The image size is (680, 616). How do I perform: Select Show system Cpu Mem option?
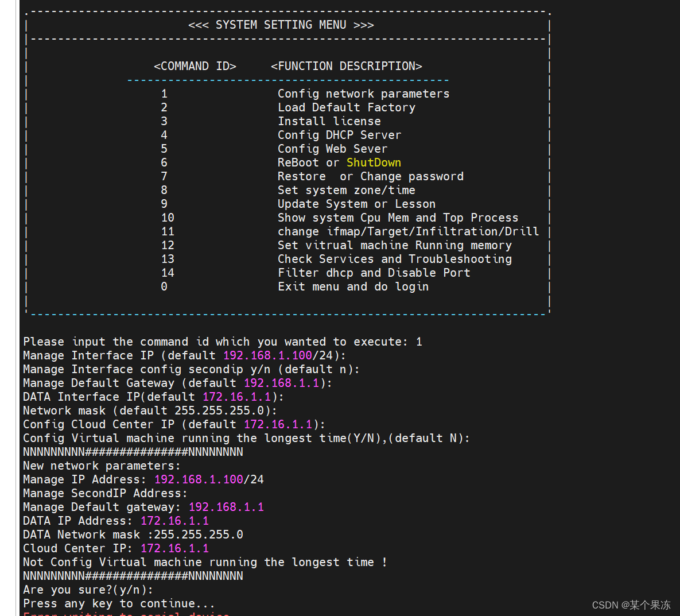[398, 217]
